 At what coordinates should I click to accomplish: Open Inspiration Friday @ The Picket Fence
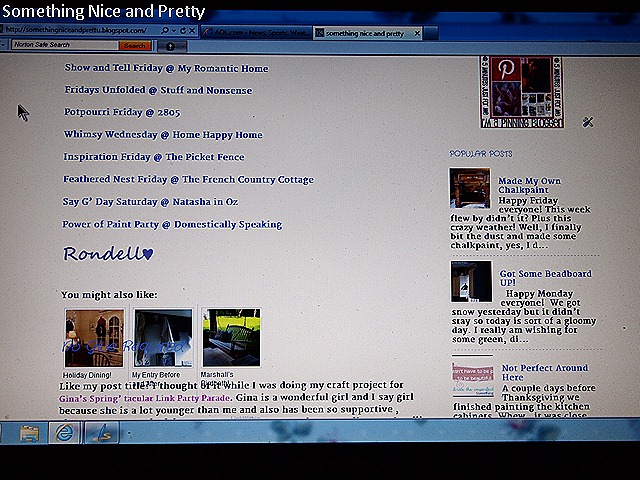[153, 157]
